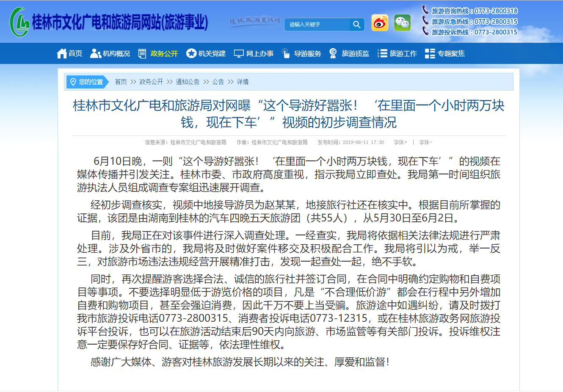
Task: Open the Weibo sharing icon
Action: [380, 23]
